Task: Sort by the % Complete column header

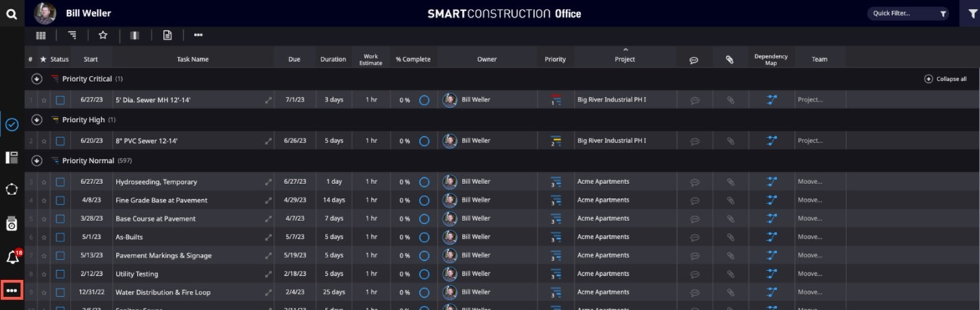Action: [x=413, y=60]
